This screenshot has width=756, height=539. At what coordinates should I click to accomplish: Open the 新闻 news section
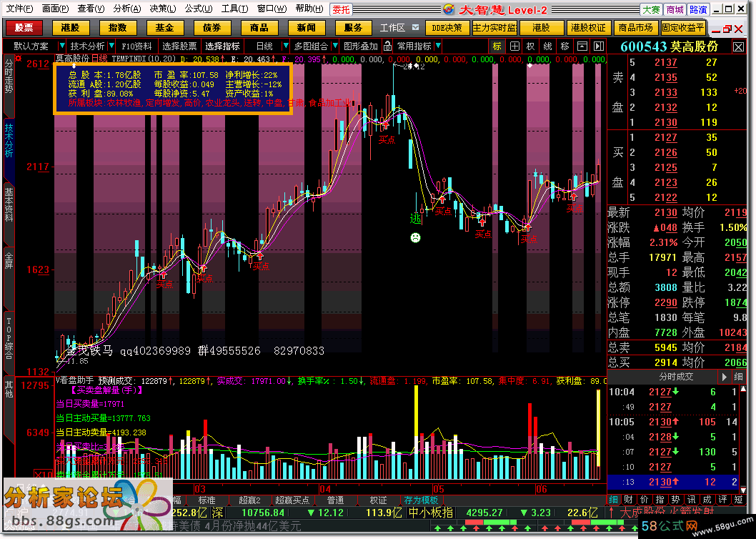coord(307,27)
